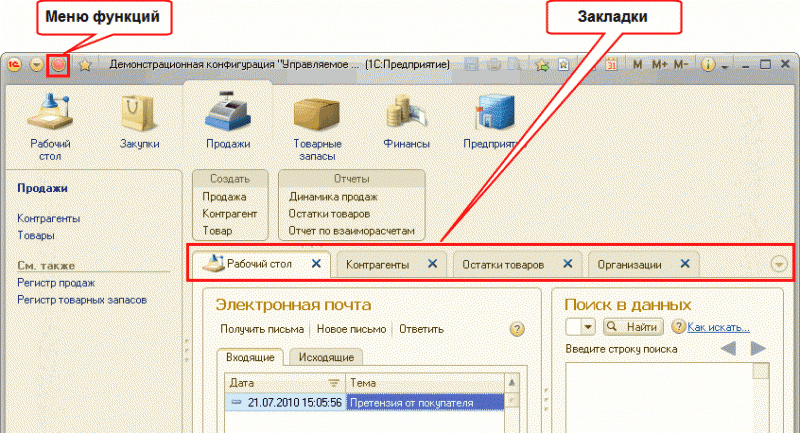Click Получить письма in mail panel
Screen dimensions: 800x433
tap(262, 329)
